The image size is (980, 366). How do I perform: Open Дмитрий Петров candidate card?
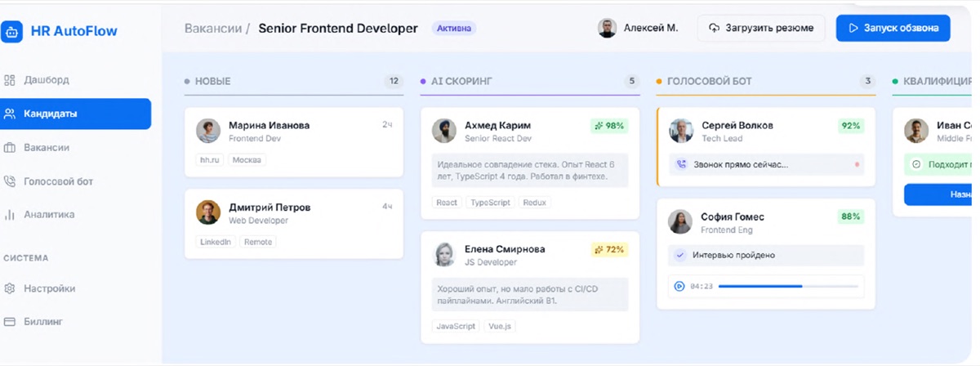294,224
